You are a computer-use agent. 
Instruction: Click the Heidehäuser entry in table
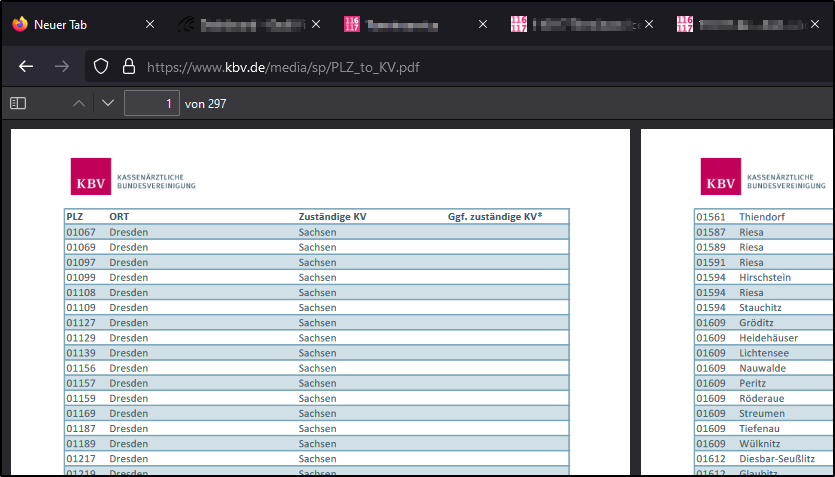click(x=770, y=338)
